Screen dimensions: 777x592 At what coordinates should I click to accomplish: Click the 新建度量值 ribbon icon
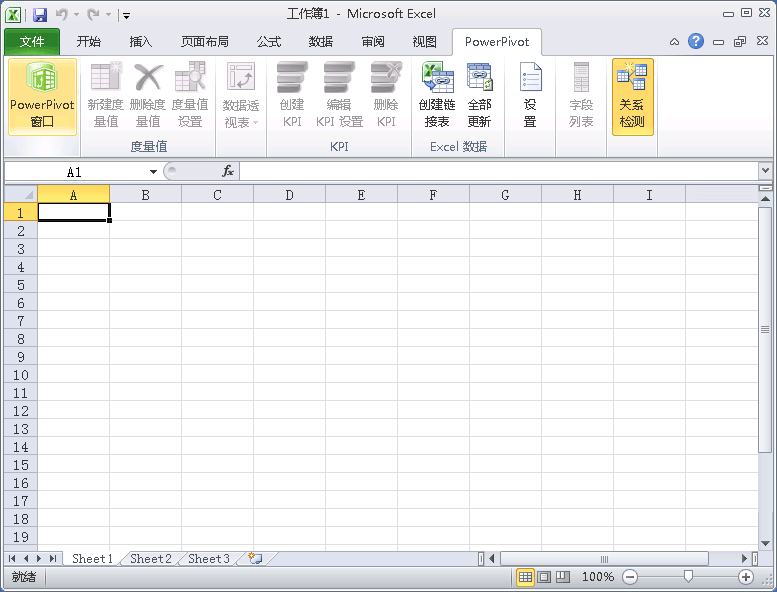coord(106,95)
